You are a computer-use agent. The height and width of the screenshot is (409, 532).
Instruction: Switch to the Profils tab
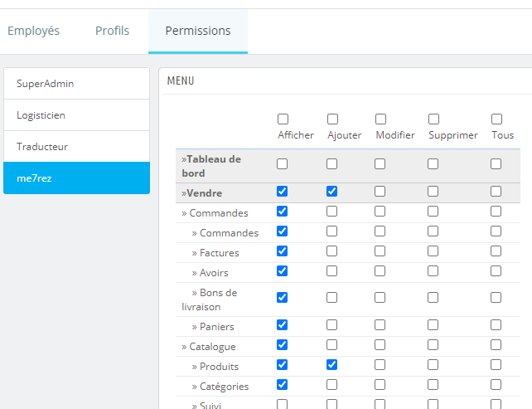pyautogui.click(x=112, y=31)
